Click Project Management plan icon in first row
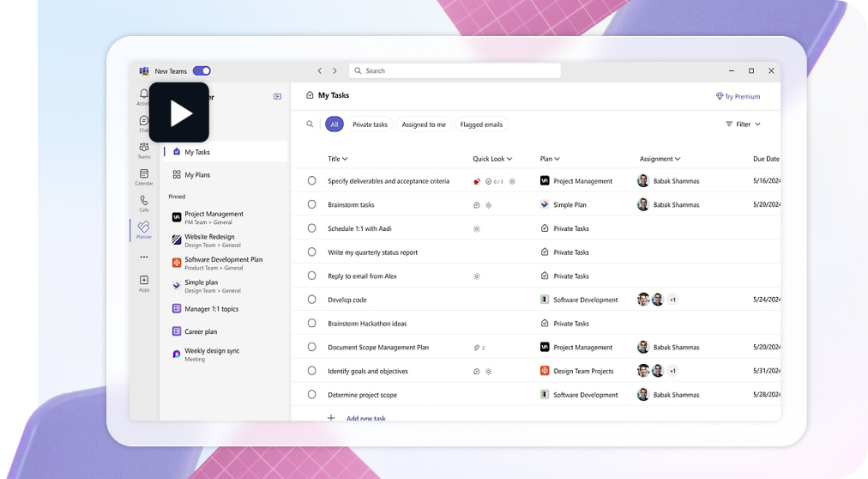Viewport: 868px width, 479px height. (545, 180)
